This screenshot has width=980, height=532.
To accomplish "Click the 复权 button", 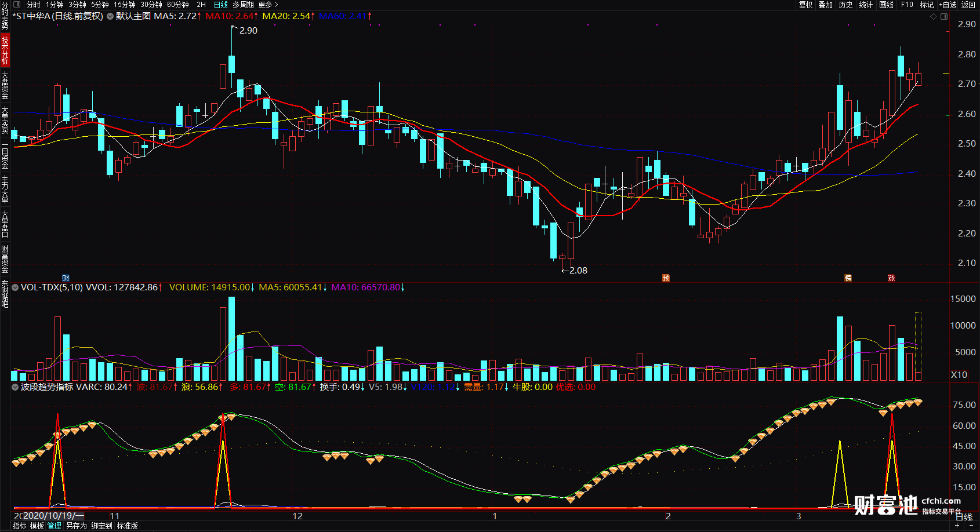I will coord(806,5).
